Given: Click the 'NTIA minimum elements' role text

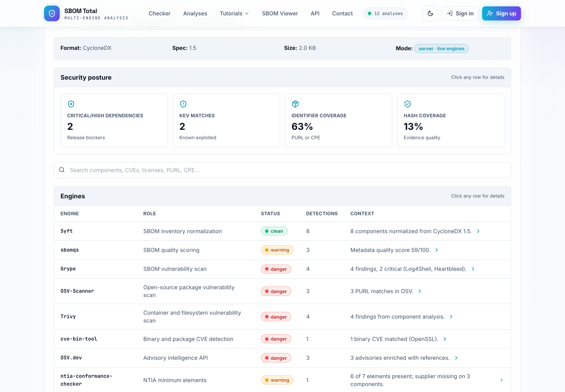Looking at the screenshot, I should [175, 380].
